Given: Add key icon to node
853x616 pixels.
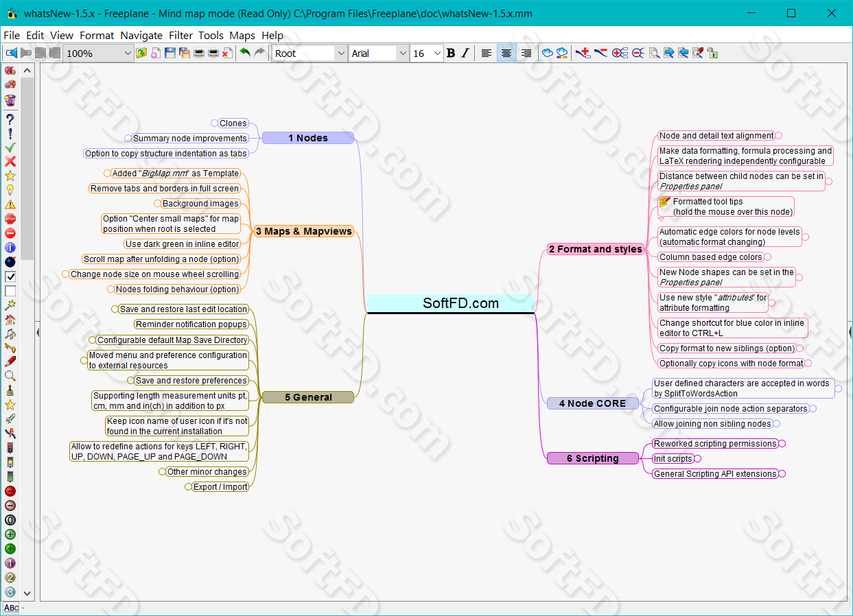Looking at the screenshot, I should 10,348.
